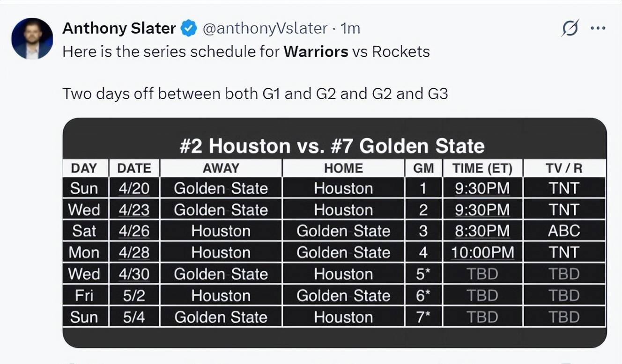Click the bold Warriors text in tweet
The width and height of the screenshot is (622, 364).
pyautogui.click(x=316, y=51)
